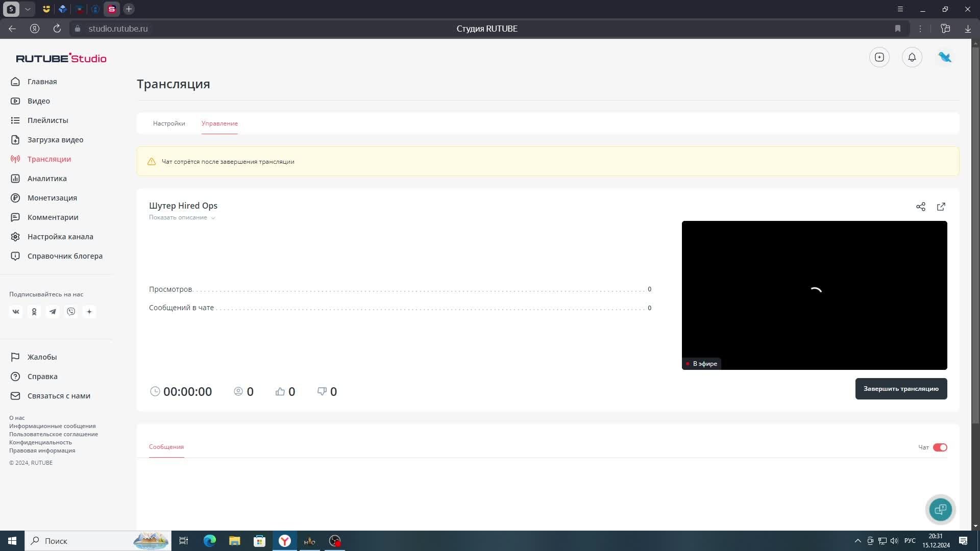Switch to the Настройки tab

(169, 123)
